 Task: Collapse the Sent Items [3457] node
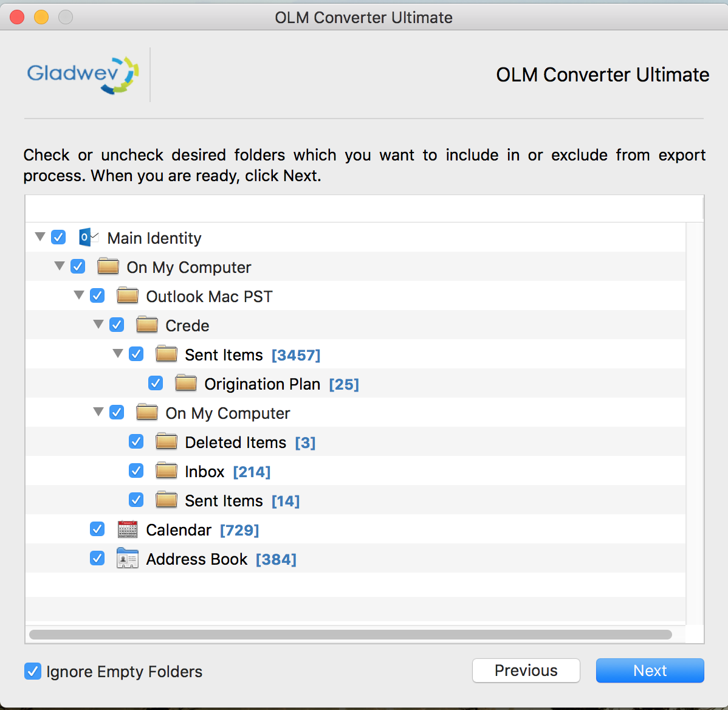pos(118,353)
